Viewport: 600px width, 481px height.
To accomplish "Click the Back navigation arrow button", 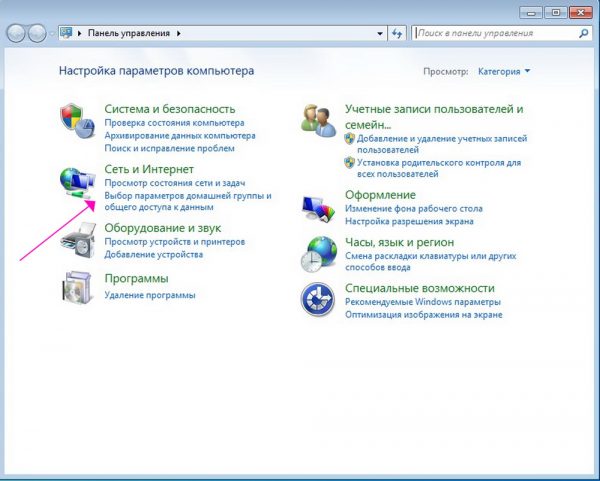I will (16, 33).
